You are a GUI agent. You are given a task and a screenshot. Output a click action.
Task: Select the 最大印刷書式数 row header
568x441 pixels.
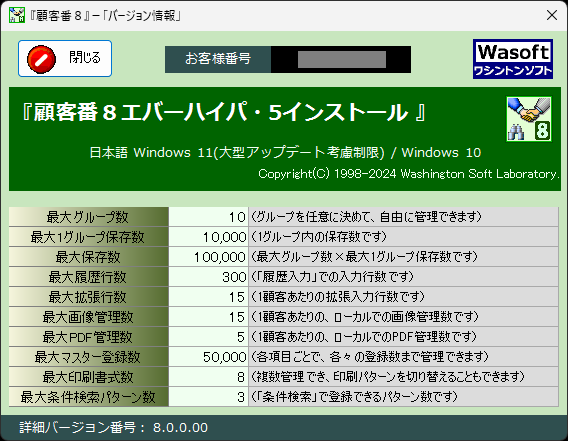89,377
